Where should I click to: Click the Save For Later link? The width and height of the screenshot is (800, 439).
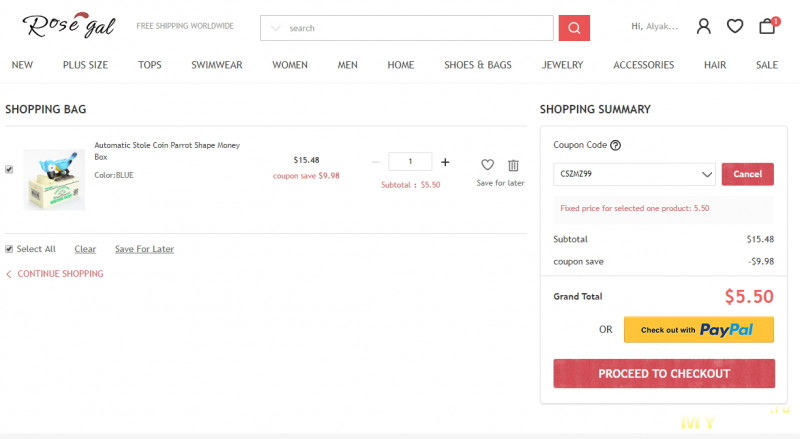tap(144, 249)
